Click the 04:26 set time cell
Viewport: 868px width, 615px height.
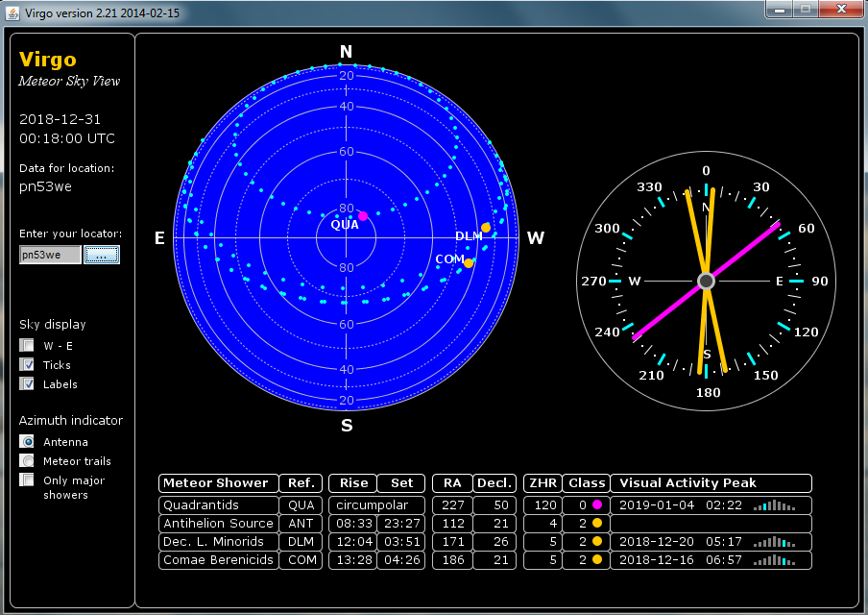point(401,560)
